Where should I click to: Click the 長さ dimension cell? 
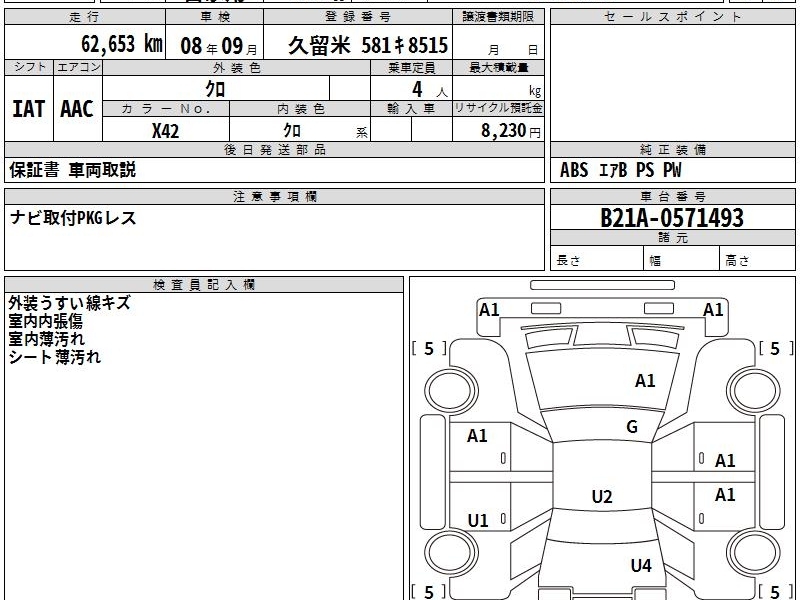(x=597, y=259)
